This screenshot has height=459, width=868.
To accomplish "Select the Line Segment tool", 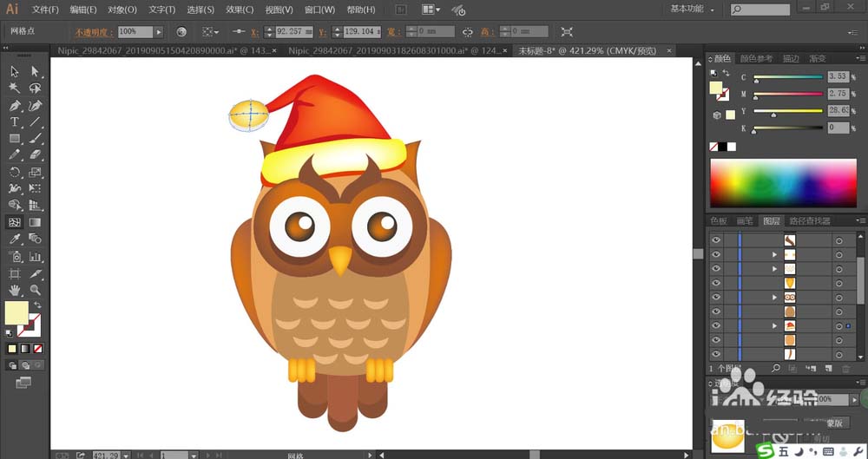I will click(35, 121).
